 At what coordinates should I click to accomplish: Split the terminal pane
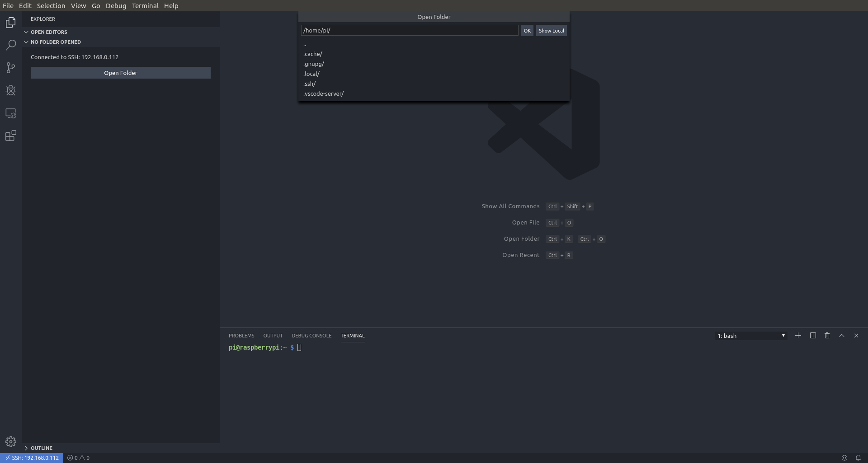[813, 336]
